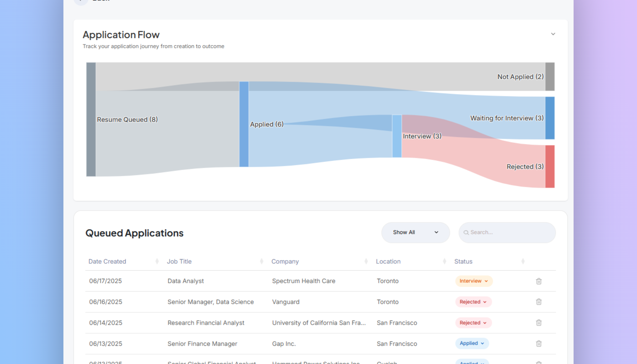Viewport: 637px width, 364px height.
Task: Click Senior Finance Manager job title
Action: (202, 344)
